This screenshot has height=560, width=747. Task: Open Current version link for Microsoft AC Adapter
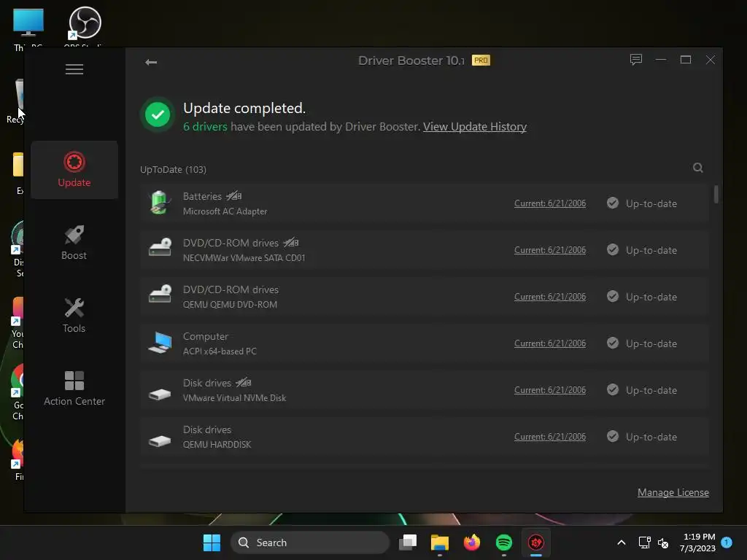[550, 203]
